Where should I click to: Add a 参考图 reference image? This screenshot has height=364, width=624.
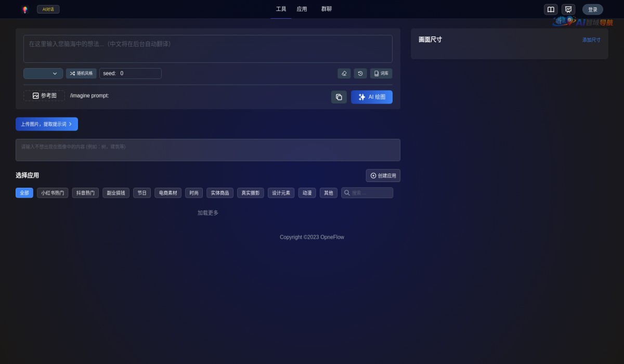(x=44, y=96)
